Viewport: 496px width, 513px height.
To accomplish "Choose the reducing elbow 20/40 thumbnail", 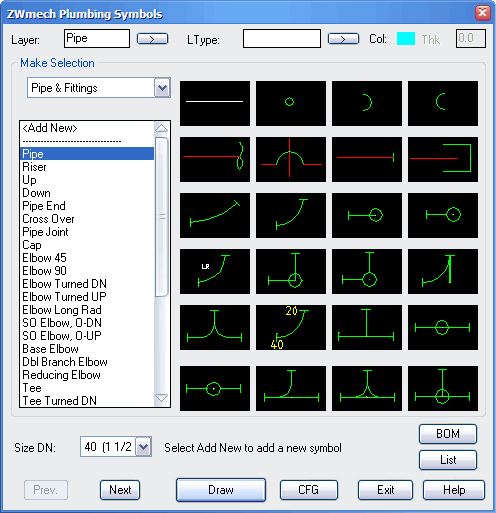I will coord(291,327).
